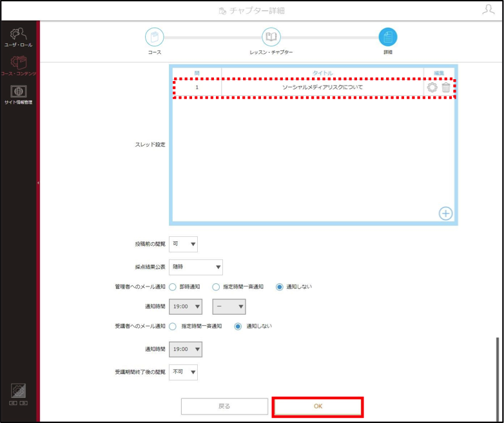Edit thread with the gear icon
This screenshot has height=423, width=504.
point(432,88)
